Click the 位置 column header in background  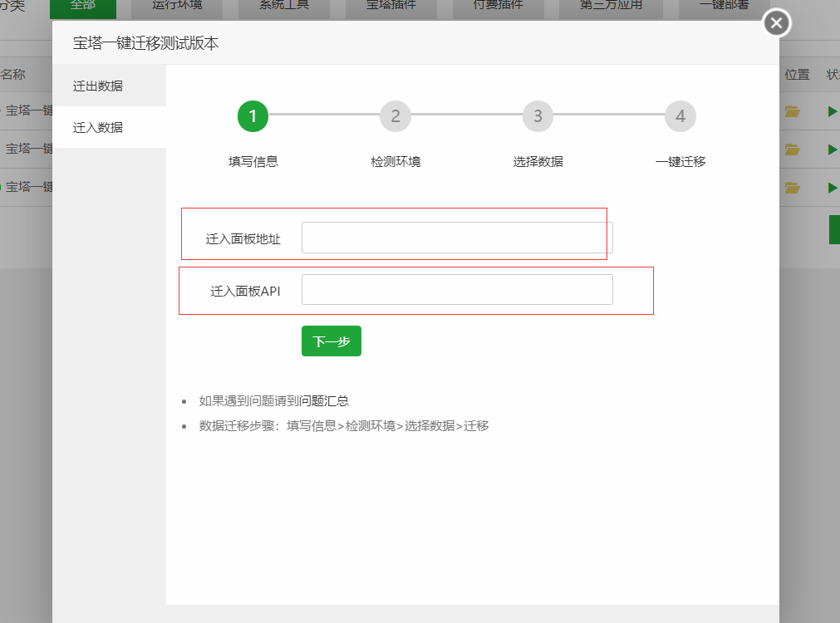[797, 75]
